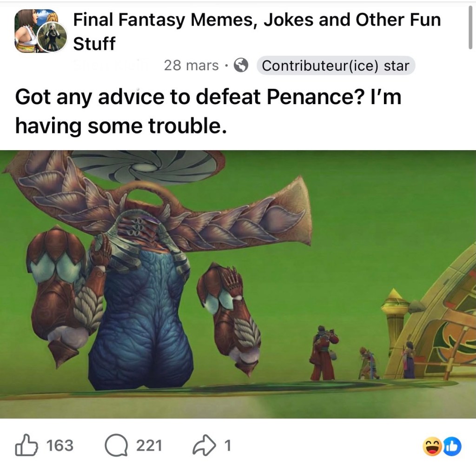
Task: Open the poster's small round avatar
Action: (x=52, y=37)
